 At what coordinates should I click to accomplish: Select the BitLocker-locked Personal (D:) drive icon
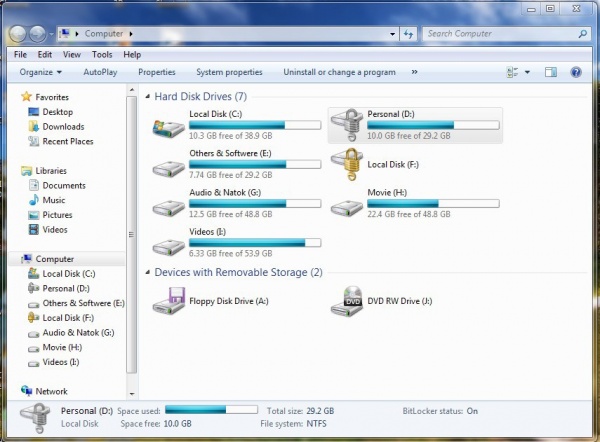[347, 125]
